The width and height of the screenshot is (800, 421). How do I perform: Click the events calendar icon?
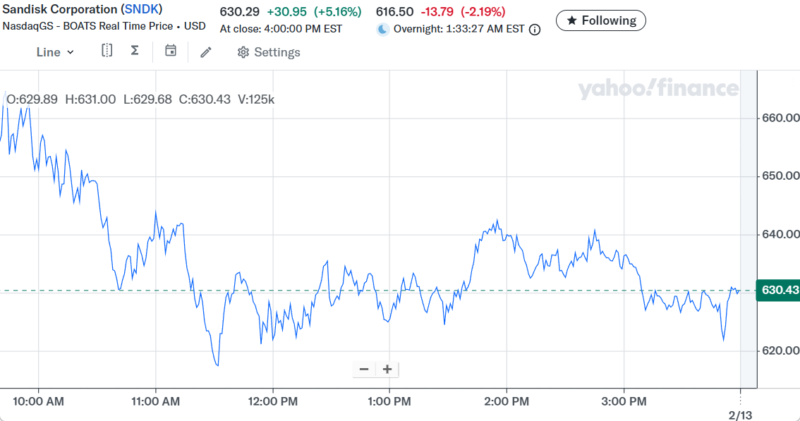click(x=171, y=51)
